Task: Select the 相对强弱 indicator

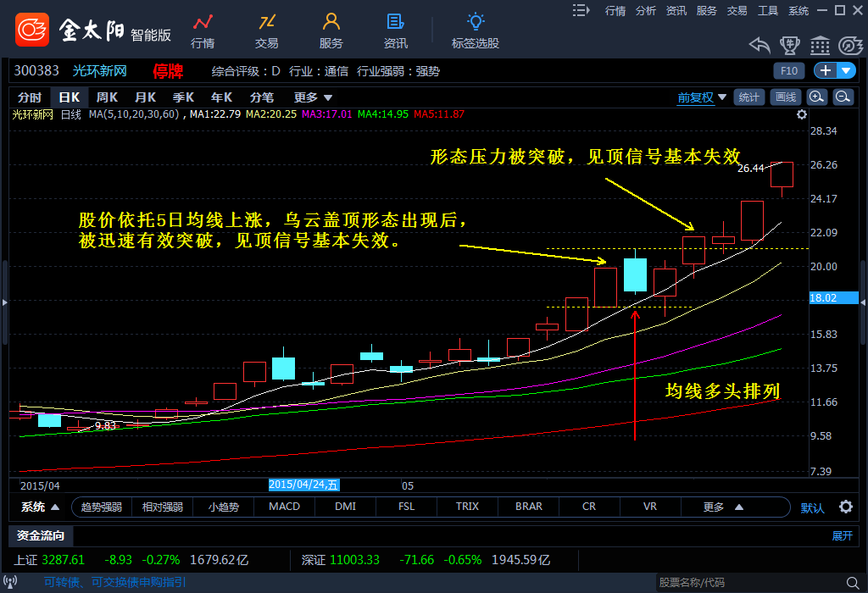Action: (x=162, y=507)
